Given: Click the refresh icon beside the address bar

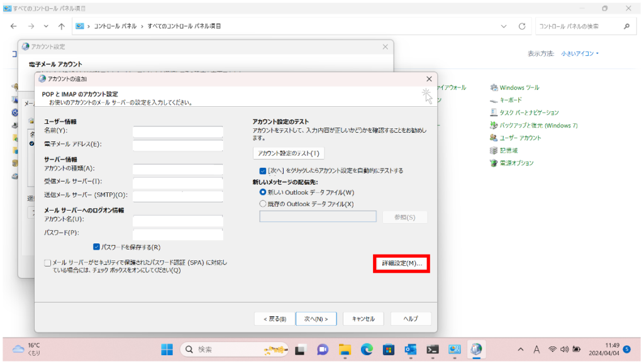Looking at the screenshot, I should [x=521, y=26].
